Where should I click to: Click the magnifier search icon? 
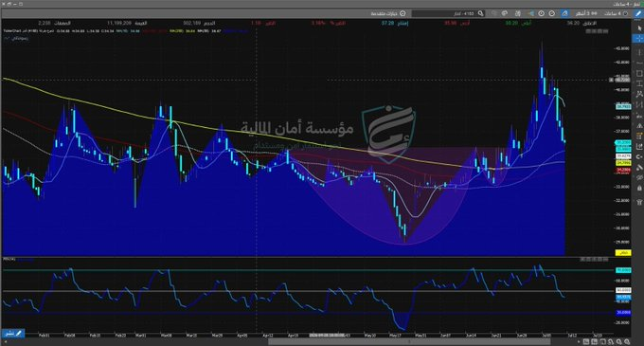pyautogui.click(x=481, y=13)
